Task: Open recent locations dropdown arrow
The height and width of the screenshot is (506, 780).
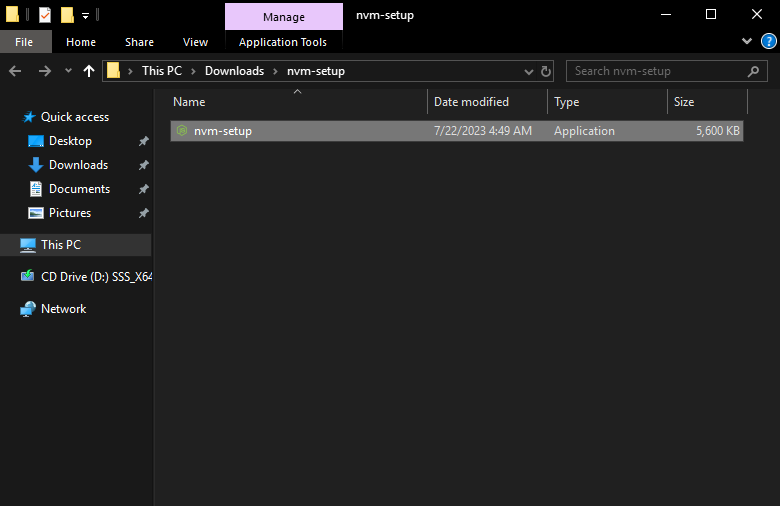Action: (68, 71)
